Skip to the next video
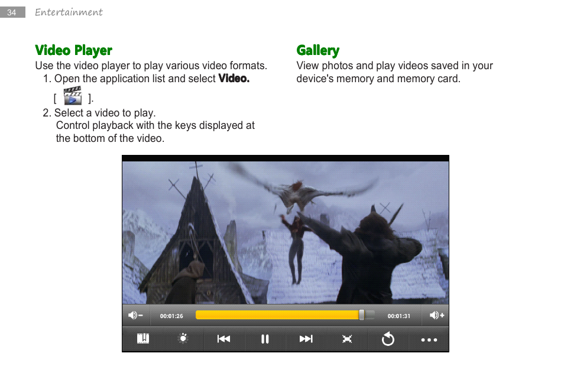Viewport: 564px width, 392px height. (x=306, y=339)
